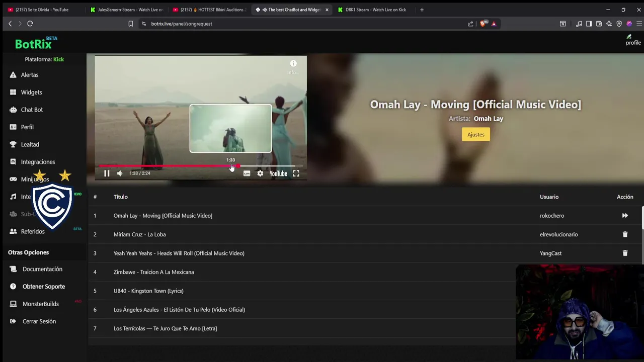Click the Cerrar Sesión exit icon

tap(13, 321)
